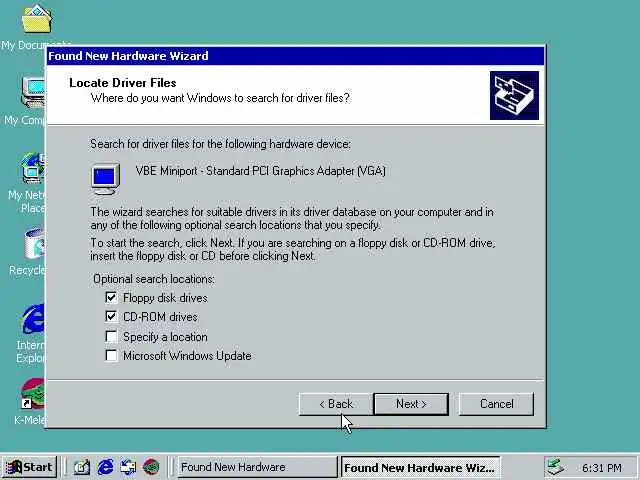Click the 'Optional search locations:' label

coord(154,279)
